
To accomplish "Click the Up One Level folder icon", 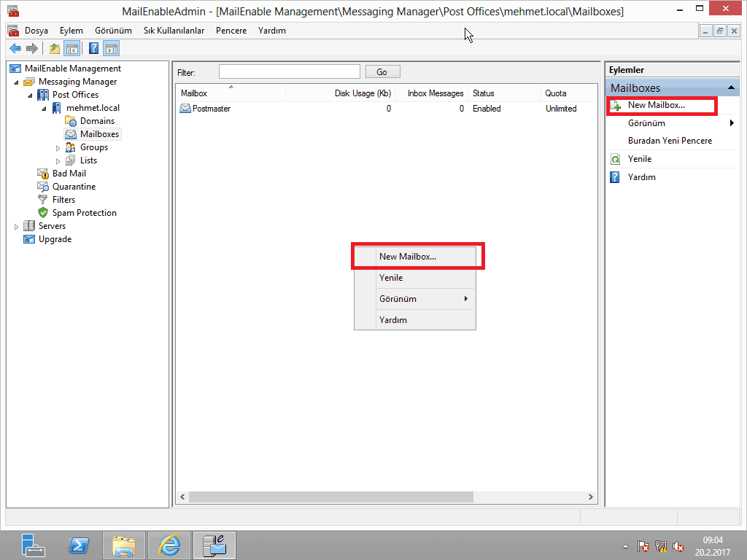I will click(55, 49).
